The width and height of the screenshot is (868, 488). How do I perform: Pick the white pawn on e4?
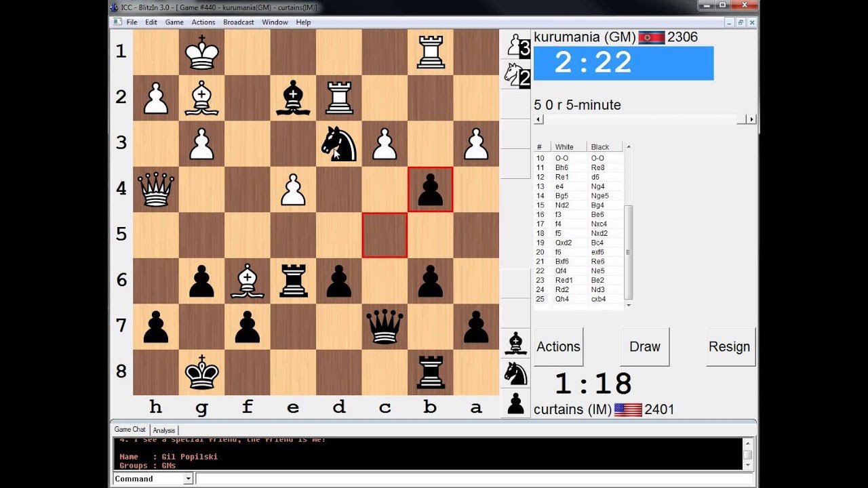pos(294,189)
